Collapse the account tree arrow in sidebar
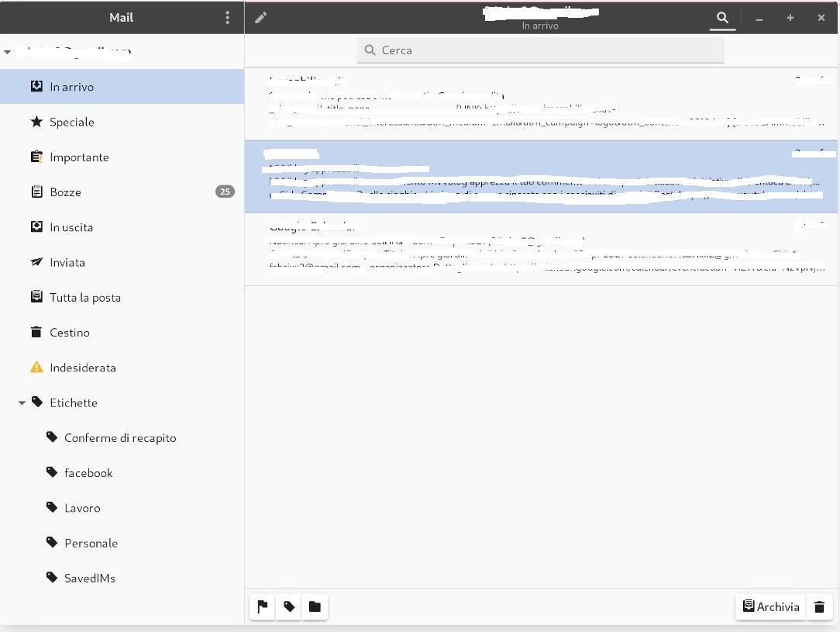840x632 pixels. pos(8,52)
